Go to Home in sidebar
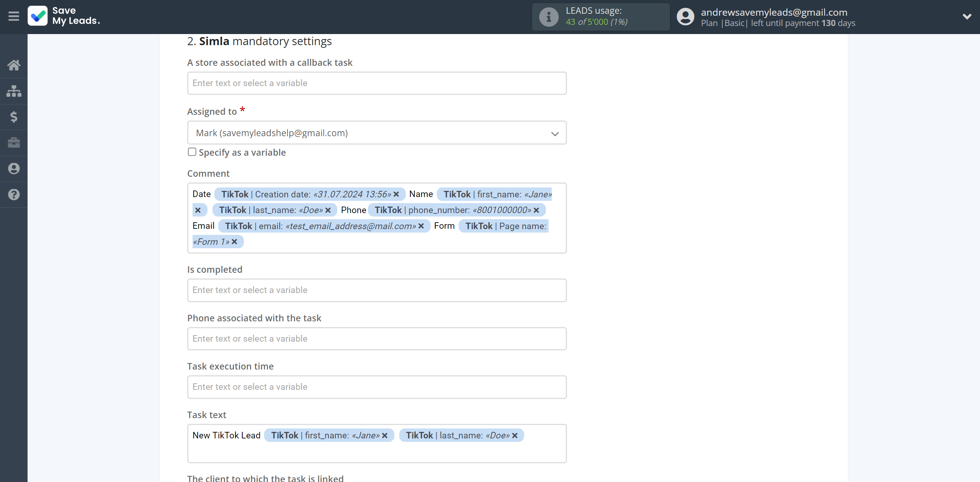Viewport: 980px width, 482px height. [14, 65]
